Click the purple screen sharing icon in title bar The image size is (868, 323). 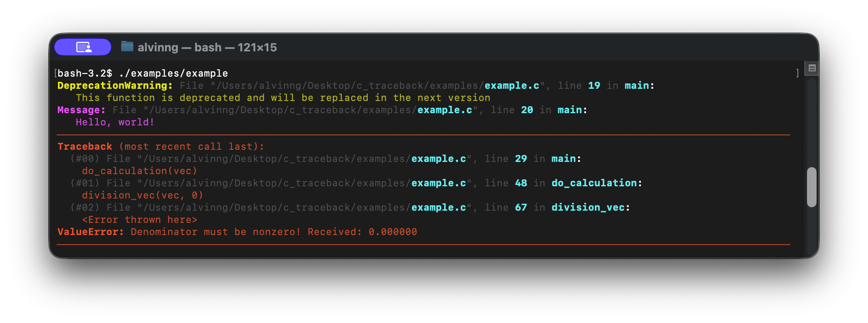coord(83,47)
